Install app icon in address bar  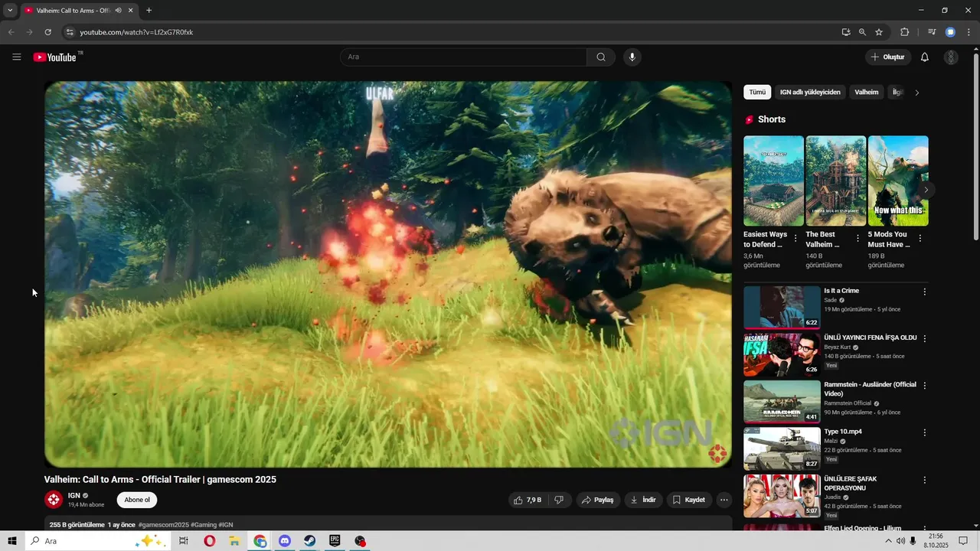[846, 32]
